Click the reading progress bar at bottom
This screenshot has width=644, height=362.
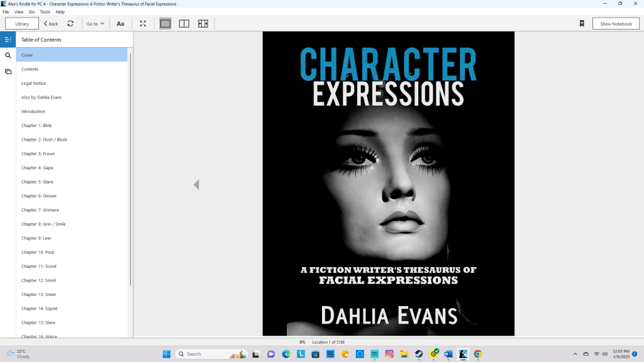[322, 338]
